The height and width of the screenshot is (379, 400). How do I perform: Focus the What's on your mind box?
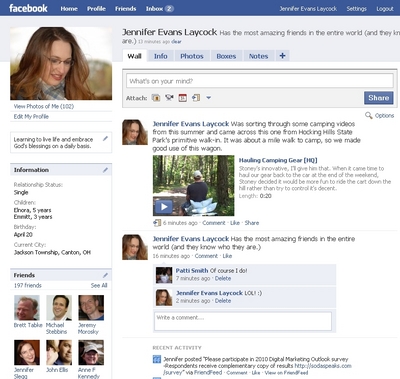point(260,81)
